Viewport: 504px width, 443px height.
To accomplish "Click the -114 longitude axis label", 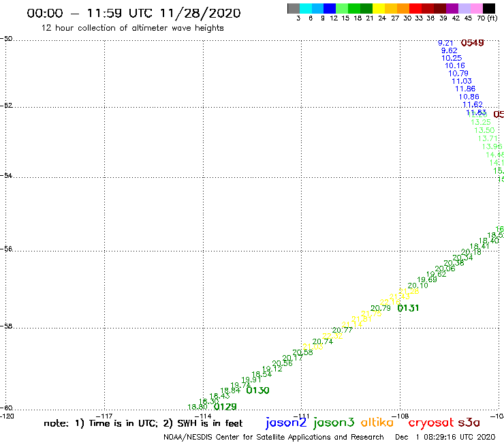I will click(203, 416).
